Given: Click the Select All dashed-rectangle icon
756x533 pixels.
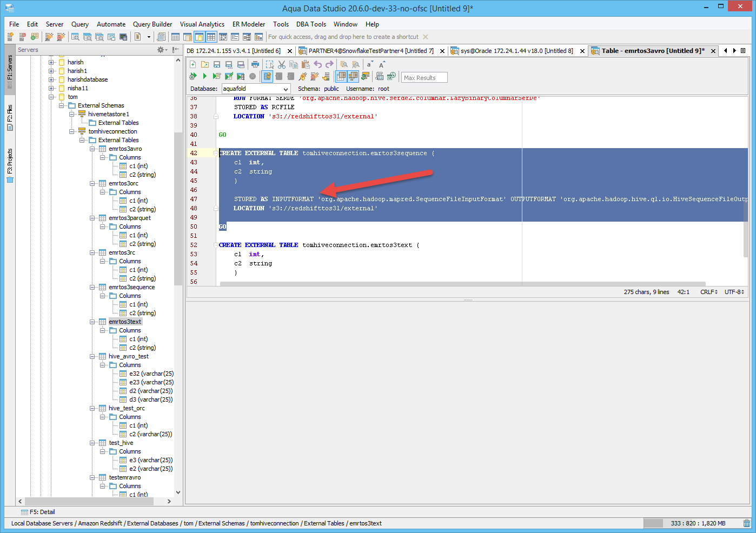Looking at the screenshot, I should point(270,64).
